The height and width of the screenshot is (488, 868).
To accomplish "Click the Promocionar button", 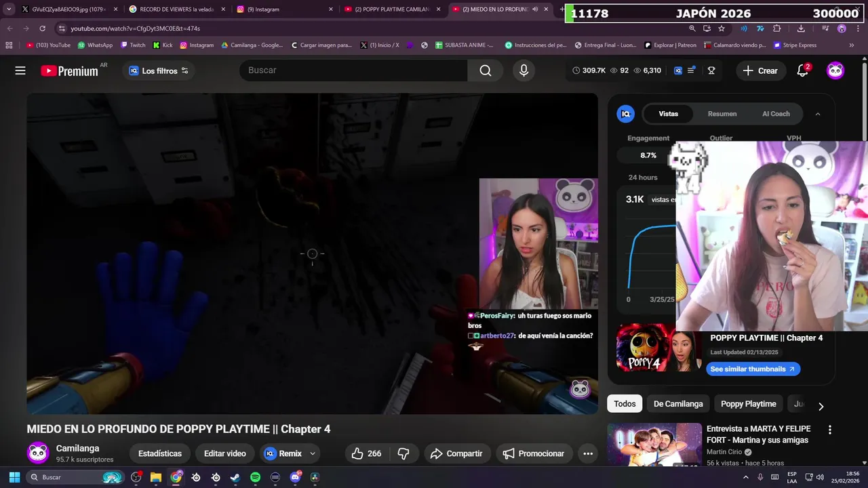I will pyautogui.click(x=533, y=453).
